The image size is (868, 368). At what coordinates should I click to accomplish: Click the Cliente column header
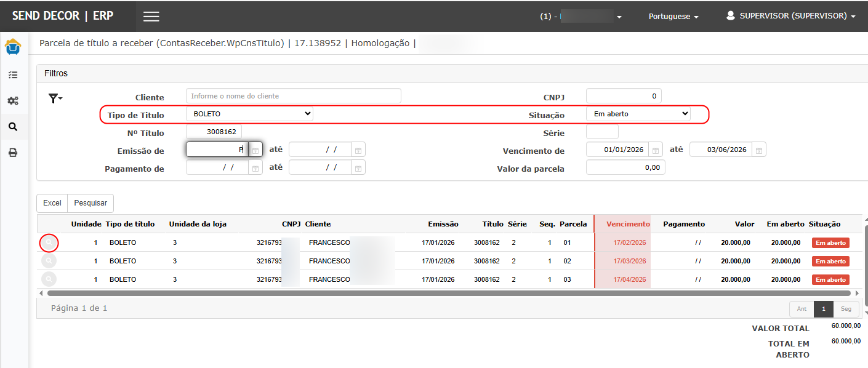(x=318, y=224)
